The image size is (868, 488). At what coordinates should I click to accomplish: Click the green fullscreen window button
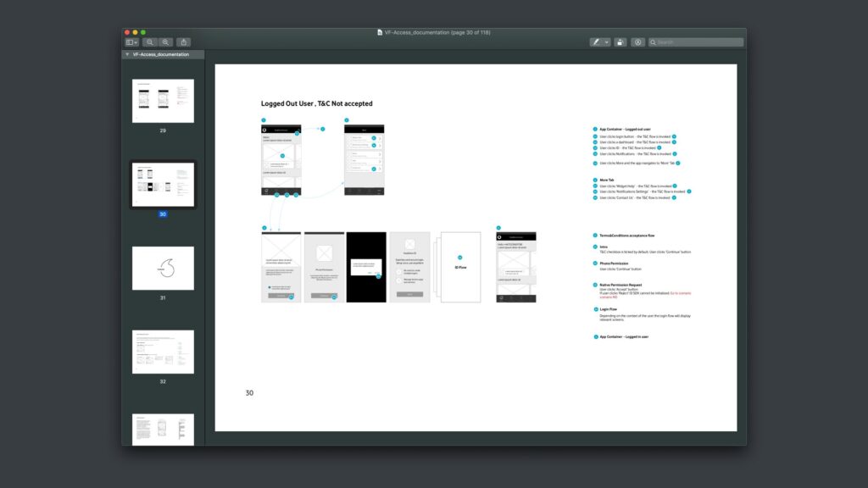pos(143,32)
